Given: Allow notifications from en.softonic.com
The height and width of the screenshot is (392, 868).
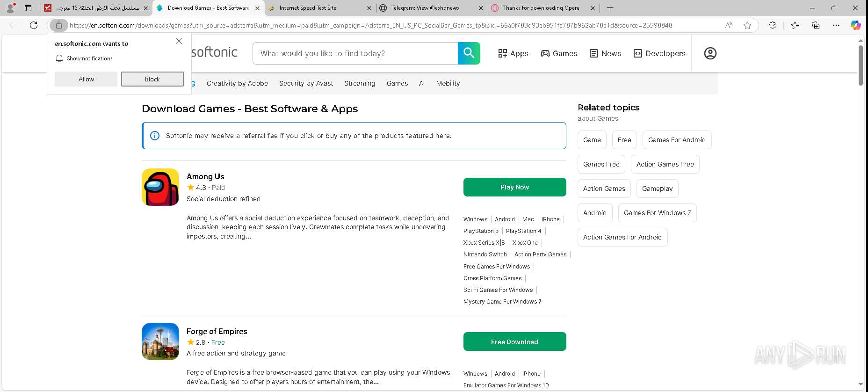Looking at the screenshot, I should [x=86, y=79].
